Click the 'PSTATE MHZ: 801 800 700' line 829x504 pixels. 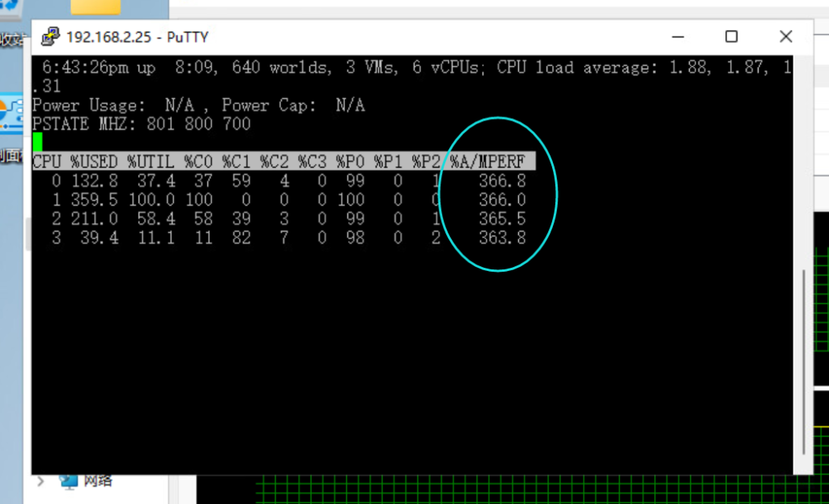pos(142,124)
